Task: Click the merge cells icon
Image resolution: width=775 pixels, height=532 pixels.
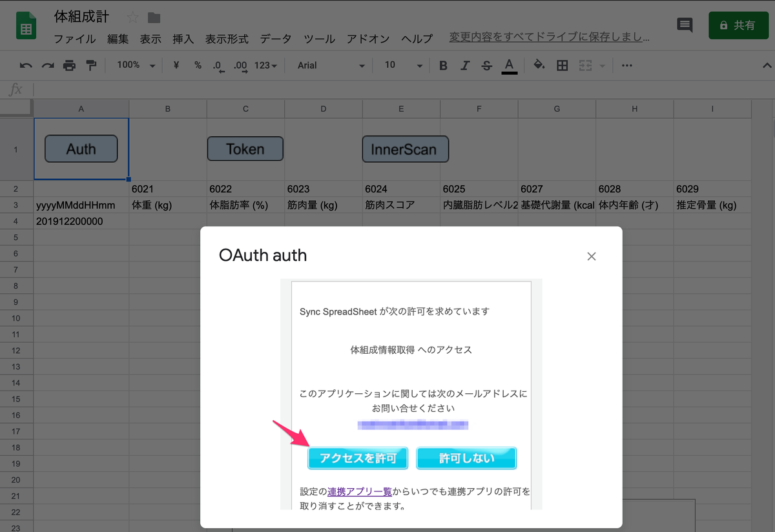Action: (586, 65)
